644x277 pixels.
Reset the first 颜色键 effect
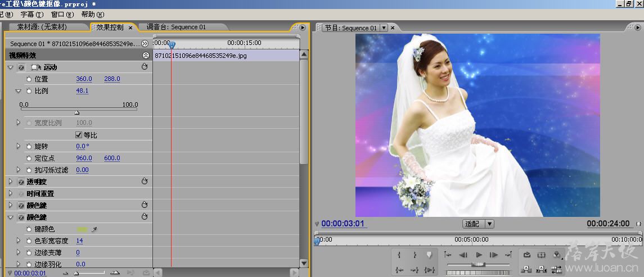tap(145, 205)
